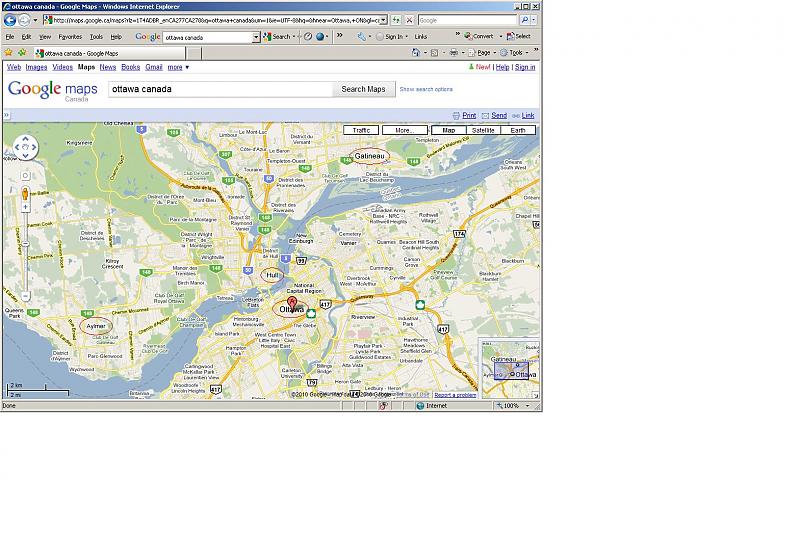
Task: Open the View menu
Action: click(x=45, y=37)
